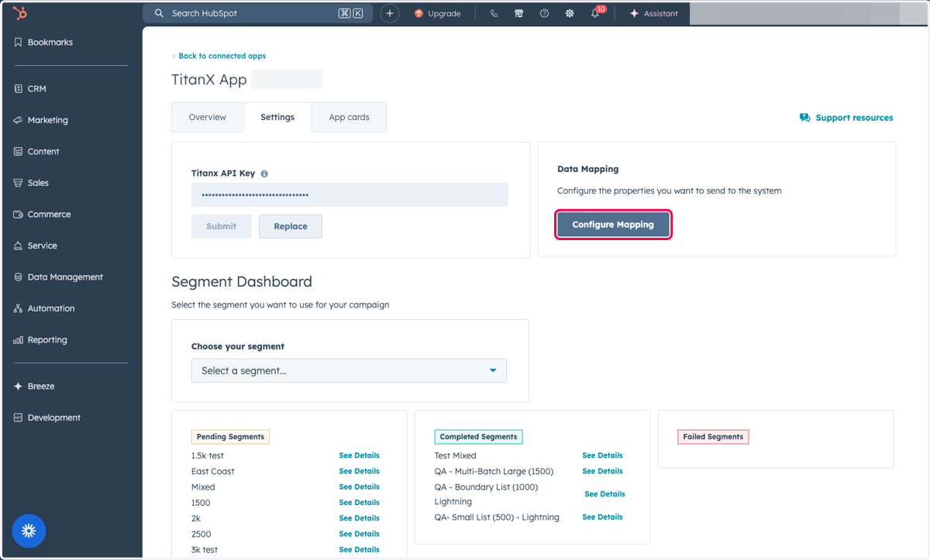This screenshot has height=560, width=930.
Task: Click the Upgrade button in top bar
Action: (x=438, y=13)
